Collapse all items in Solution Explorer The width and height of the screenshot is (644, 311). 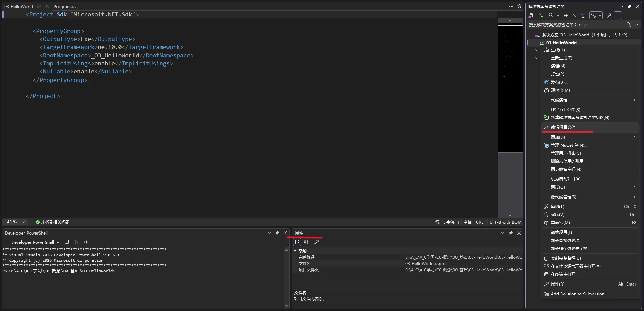[x=574, y=15]
